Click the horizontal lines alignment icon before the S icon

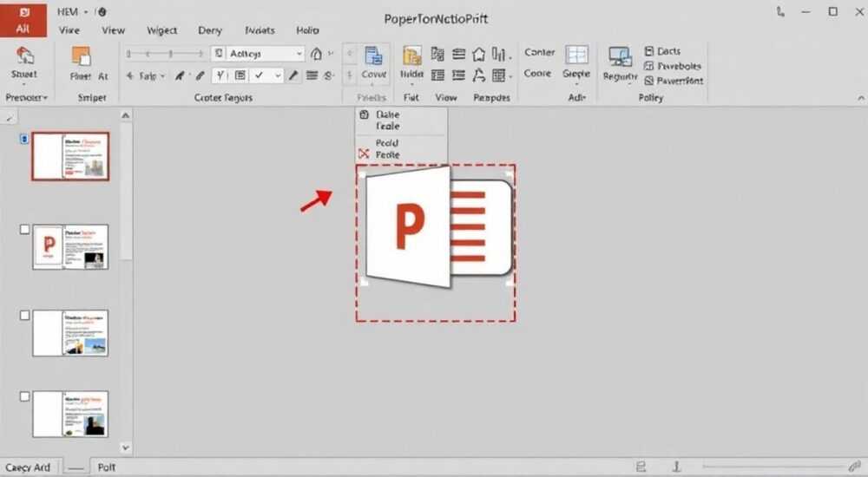pos(312,75)
